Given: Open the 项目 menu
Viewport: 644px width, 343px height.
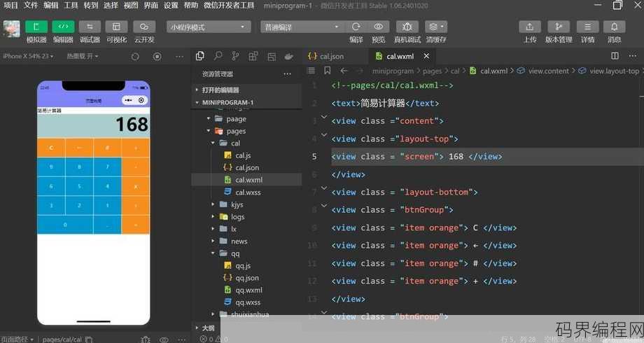Looking at the screenshot, I should click(x=11, y=6).
